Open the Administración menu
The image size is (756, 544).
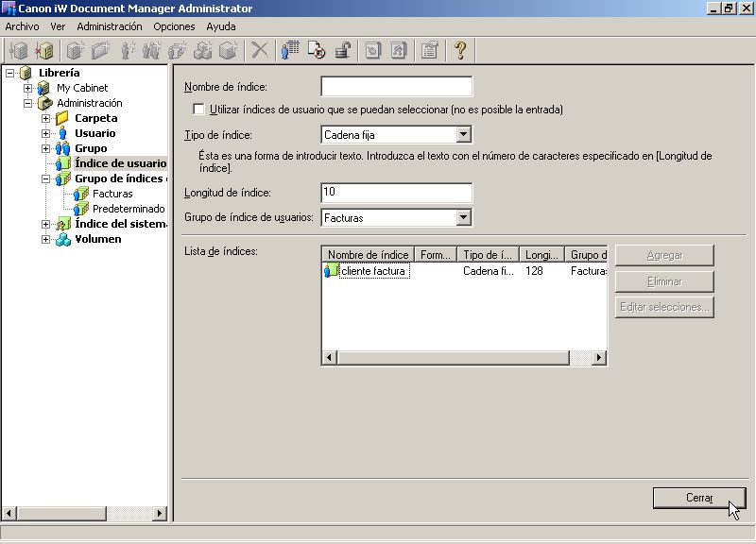coord(110,26)
